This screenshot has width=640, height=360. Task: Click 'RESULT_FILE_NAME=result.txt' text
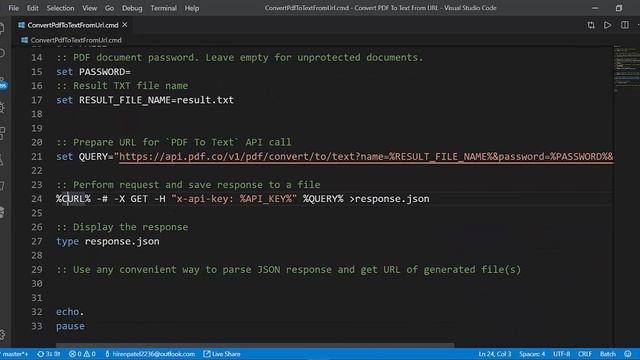click(x=156, y=100)
